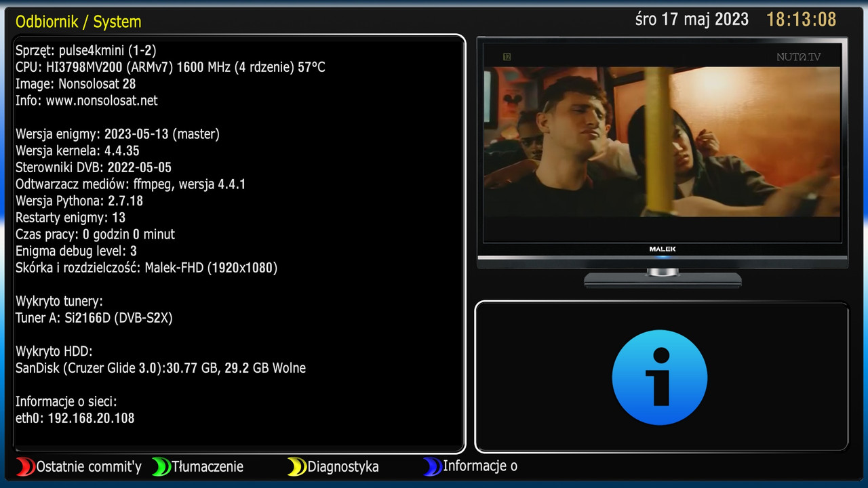The width and height of the screenshot is (868, 488).
Task: Click the www.nonsolosat.net info line
Action: click(x=86, y=101)
